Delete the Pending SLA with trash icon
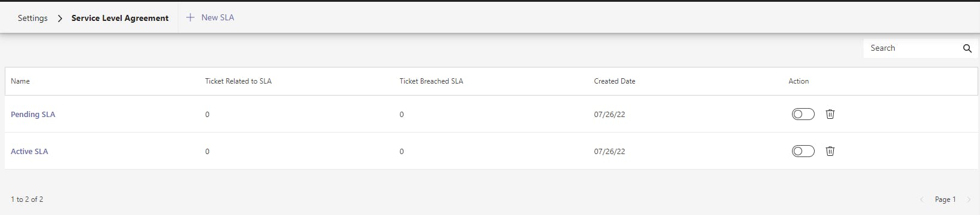The height and width of the screenshot is (215, 980). coord(830,114)
